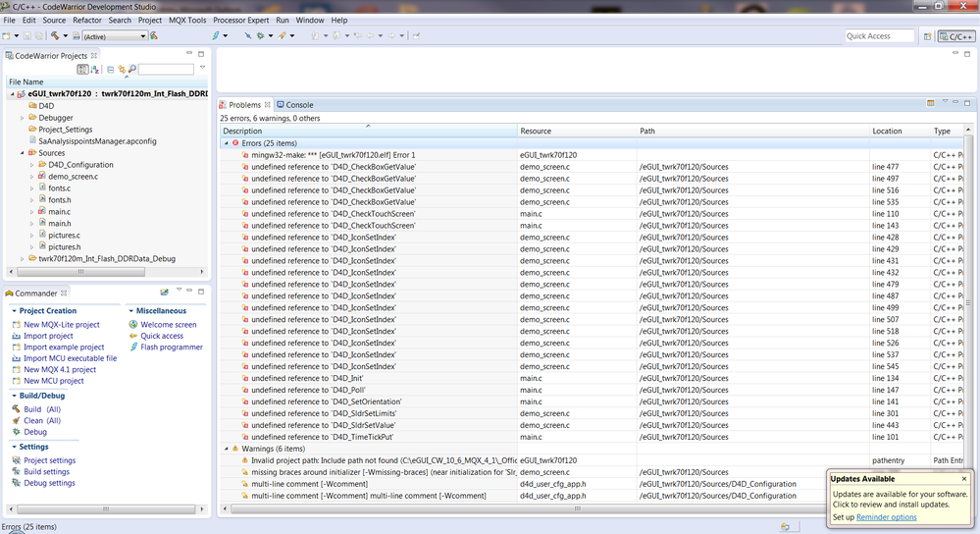Click the demo_screen.c file icon in tree
The image size is (980, 534).
click(42, 177)
